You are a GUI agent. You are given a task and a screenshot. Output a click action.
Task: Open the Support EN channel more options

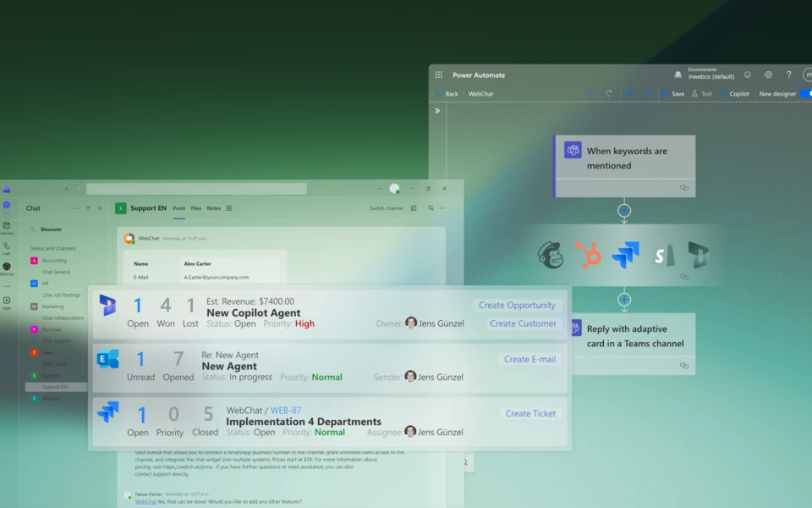point(442,208)
